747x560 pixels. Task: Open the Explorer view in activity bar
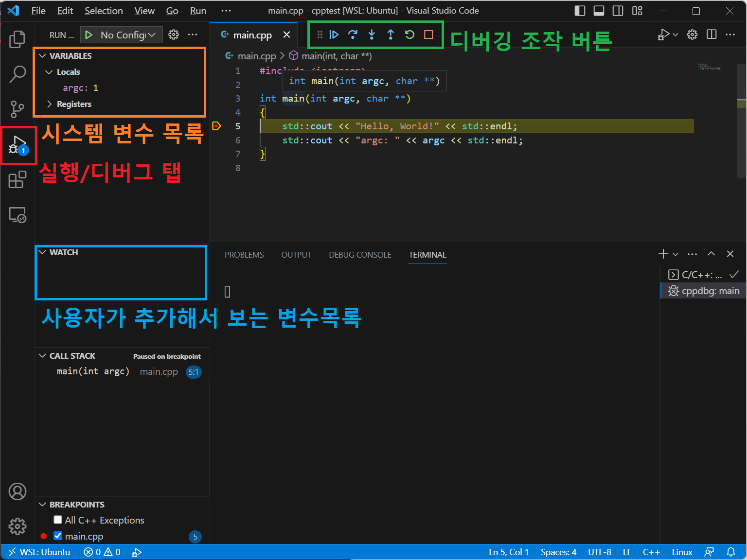click(x=18, y=39)
